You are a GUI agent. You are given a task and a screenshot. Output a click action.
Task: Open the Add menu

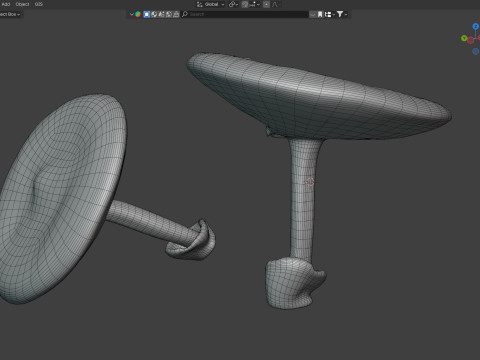[6, 4]
